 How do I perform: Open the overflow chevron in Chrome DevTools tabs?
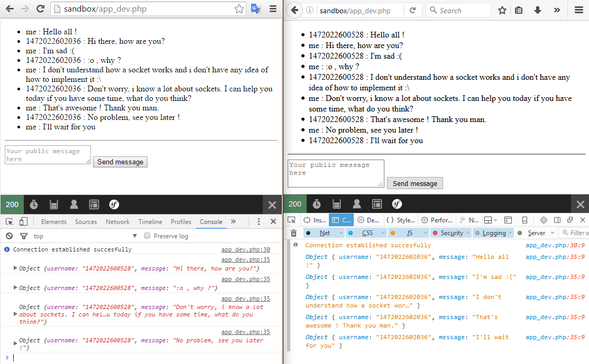click(x=233, y=221)
